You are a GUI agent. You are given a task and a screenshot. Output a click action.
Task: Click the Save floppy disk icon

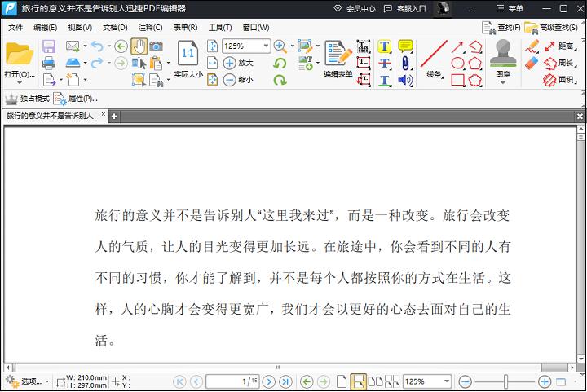[49, 46]
